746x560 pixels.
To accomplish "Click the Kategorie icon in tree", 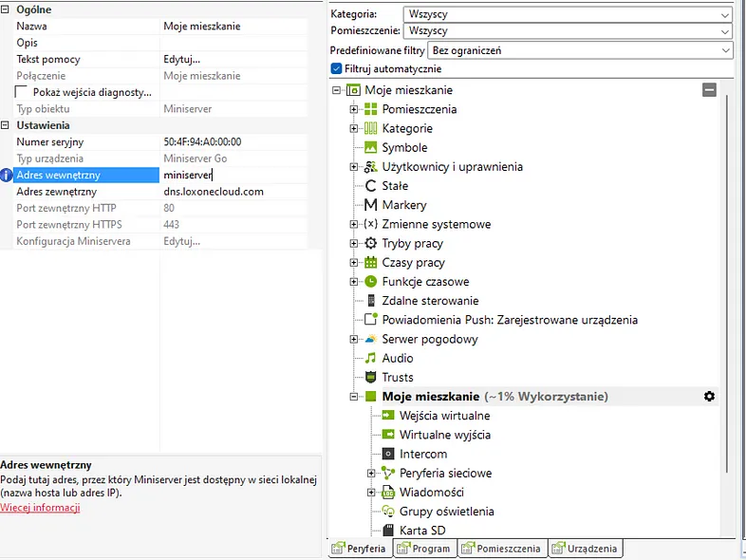I will pos(370,128).
